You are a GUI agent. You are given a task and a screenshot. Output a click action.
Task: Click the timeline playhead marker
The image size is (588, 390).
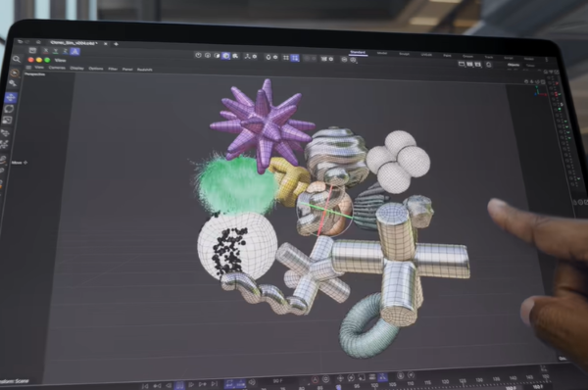coord(339,387)
